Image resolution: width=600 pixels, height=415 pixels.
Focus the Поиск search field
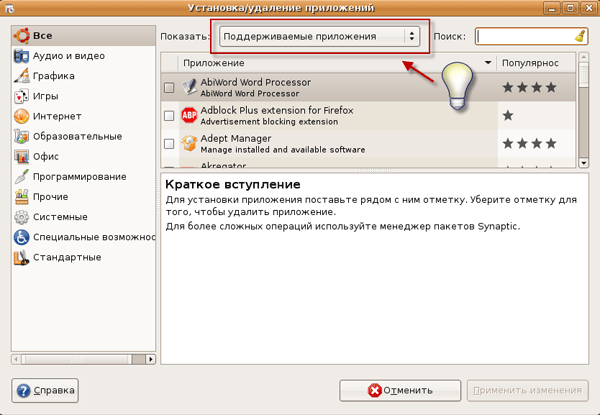(524, 36)
